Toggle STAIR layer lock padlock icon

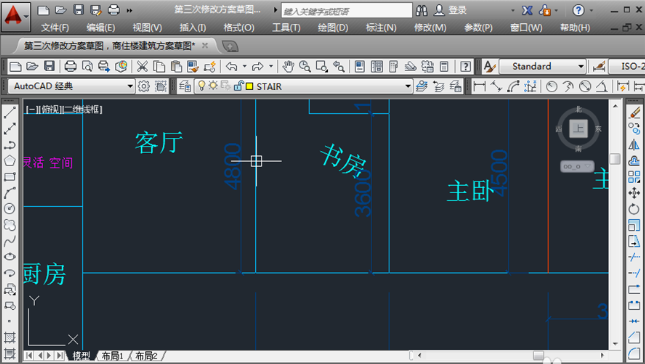pos(238,86)
